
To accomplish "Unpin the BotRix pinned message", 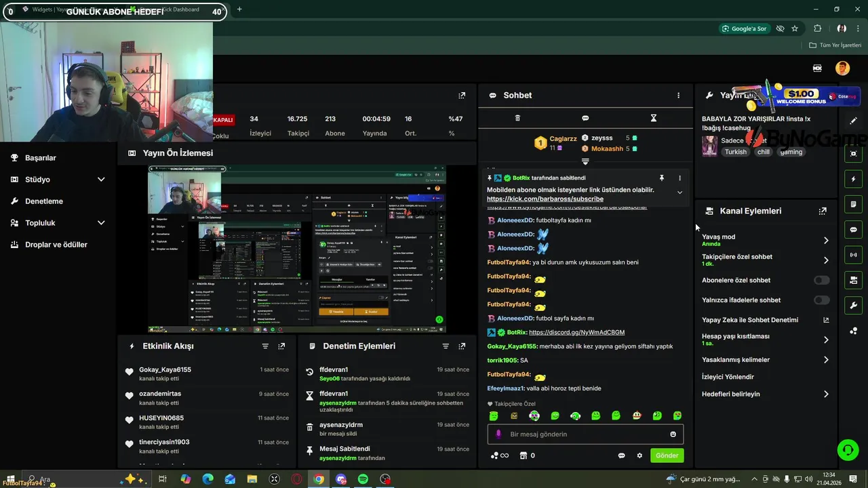I will click(662, 178).
